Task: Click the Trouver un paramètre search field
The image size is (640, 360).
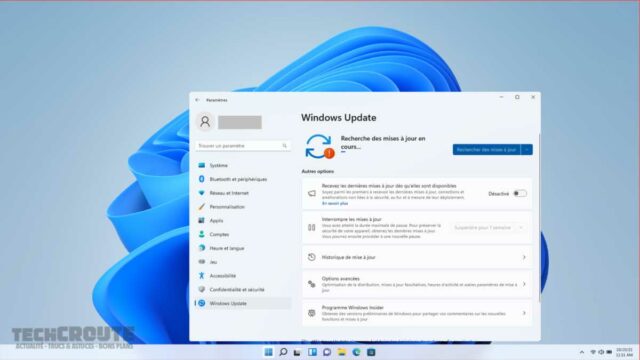Action: [x=243, y=146]
